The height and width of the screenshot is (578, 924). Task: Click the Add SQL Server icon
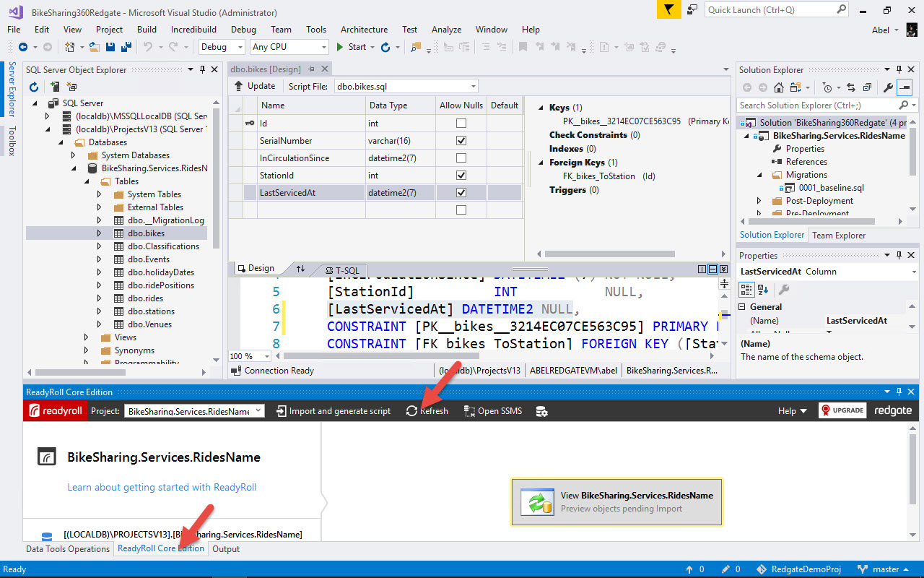point(55,87)
